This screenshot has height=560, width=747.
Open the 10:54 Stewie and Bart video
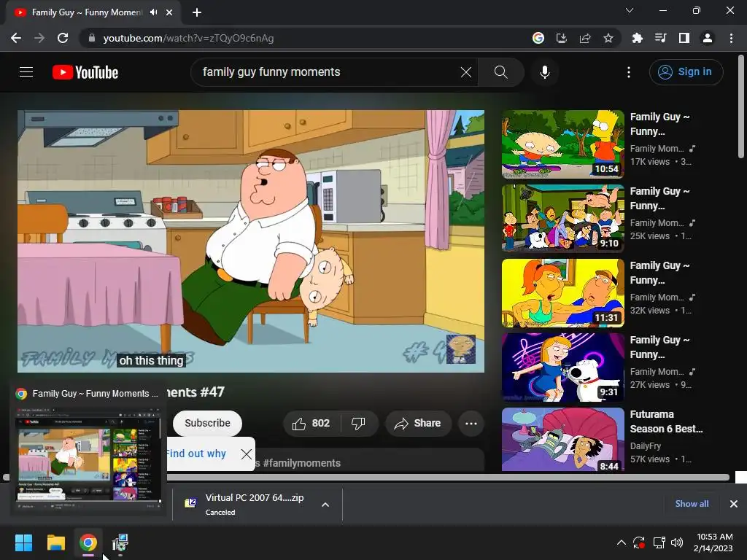point(562,144)
